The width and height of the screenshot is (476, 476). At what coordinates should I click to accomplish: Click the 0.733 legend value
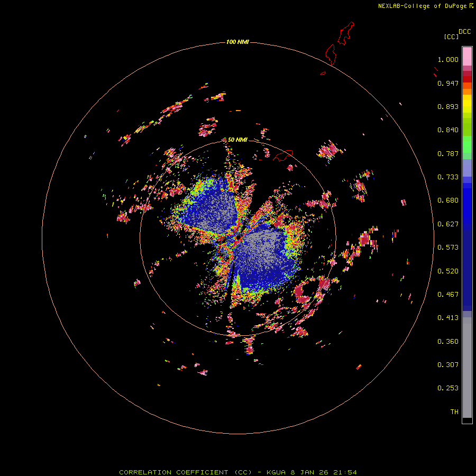coord(448,177)
